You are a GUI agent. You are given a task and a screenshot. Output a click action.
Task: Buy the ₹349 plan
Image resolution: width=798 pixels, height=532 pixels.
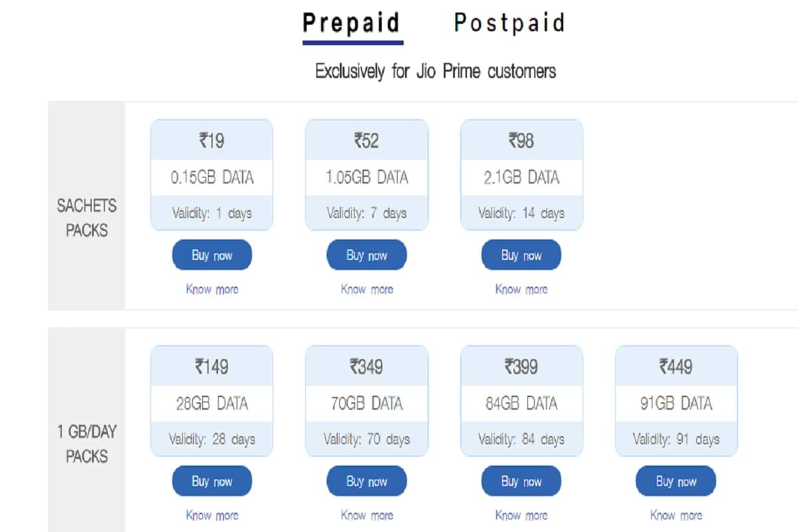pyautogui.click(x=366, y=481)
